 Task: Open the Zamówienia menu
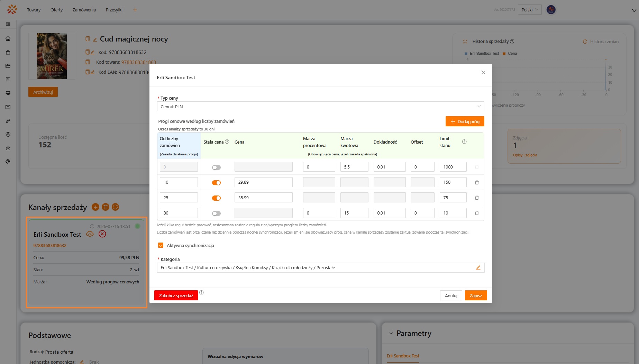click(x=84, y=10)
